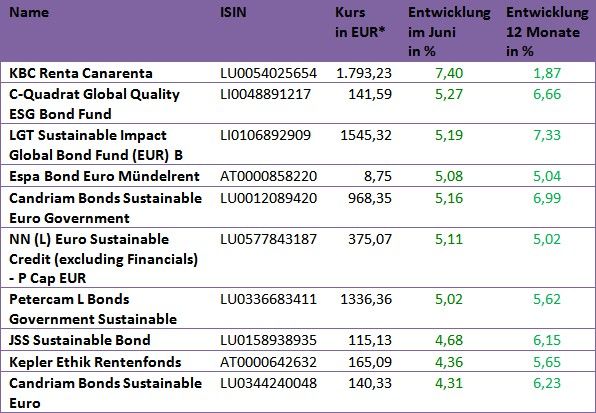Image resolution: width=596 pixels, height=413 pixels.
Task: Click June value 5,16
Action: point(449,198)
